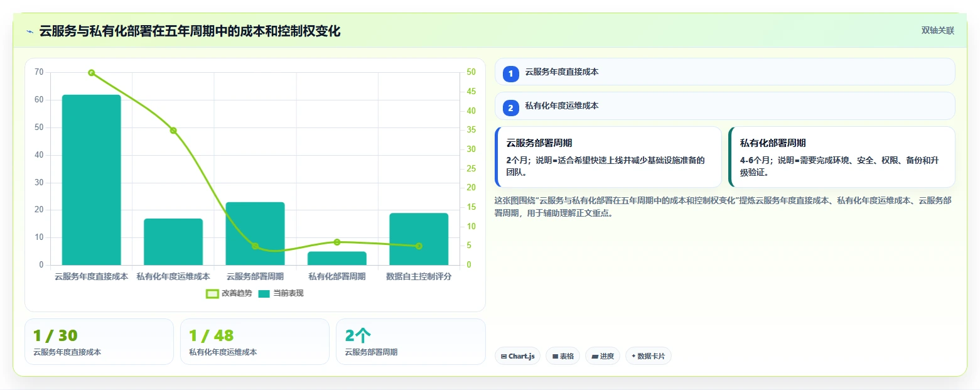Viewport: 980px width, 390px height.
Task: Click x-axis label 私有化年度运维成本
Action: (173, 276)
